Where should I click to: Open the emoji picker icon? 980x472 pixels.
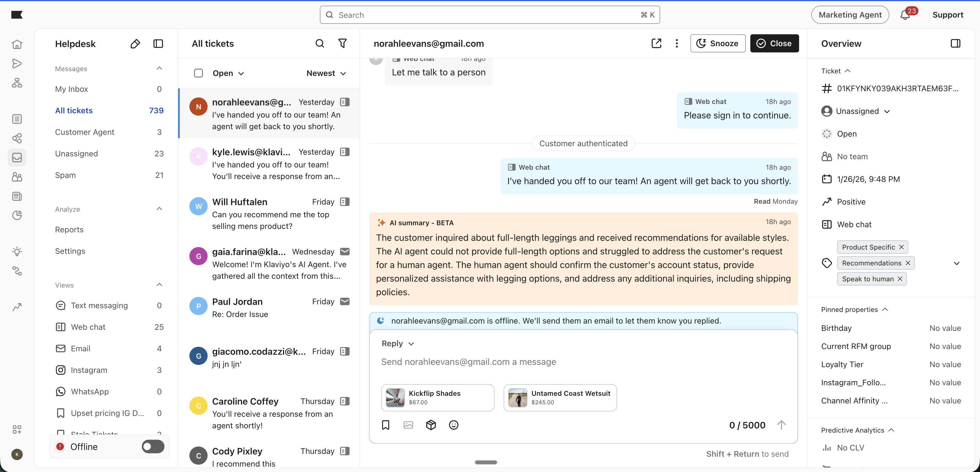click(453, 425)
